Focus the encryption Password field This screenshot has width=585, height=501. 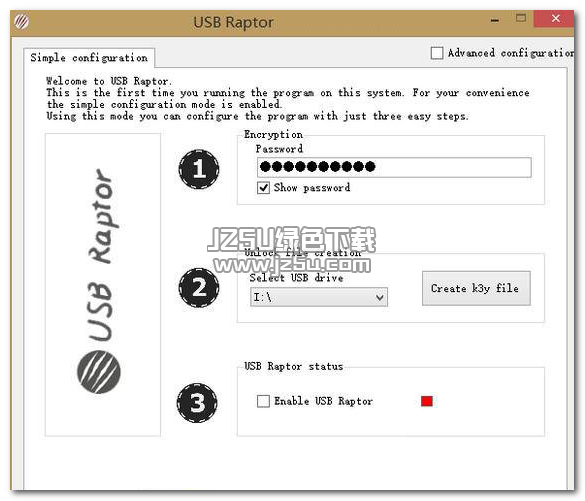394,167
